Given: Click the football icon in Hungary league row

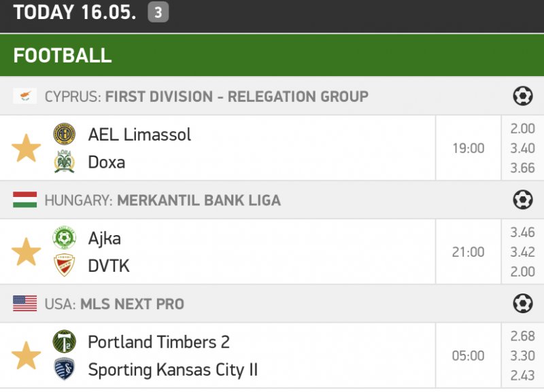Looking at the screenshot, I should [x=522, y=200].
